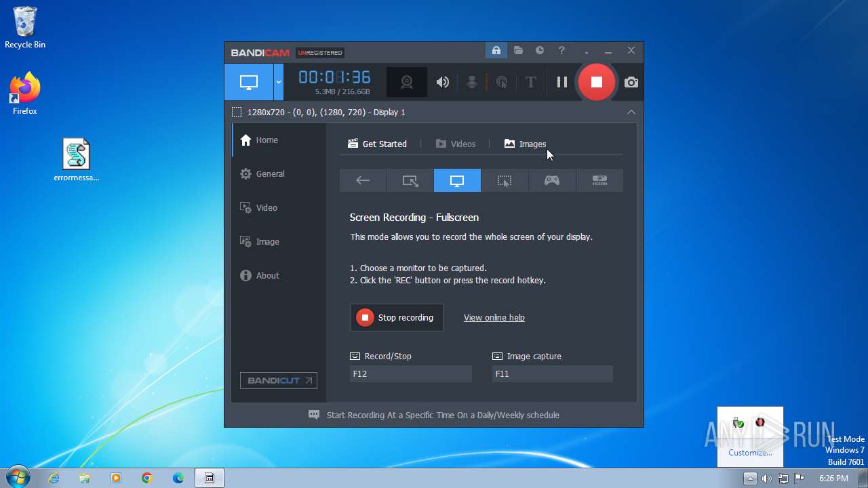Open the Recycle Bin desktop icon
This screenshot has height=488, width=868.
(25, 28)
